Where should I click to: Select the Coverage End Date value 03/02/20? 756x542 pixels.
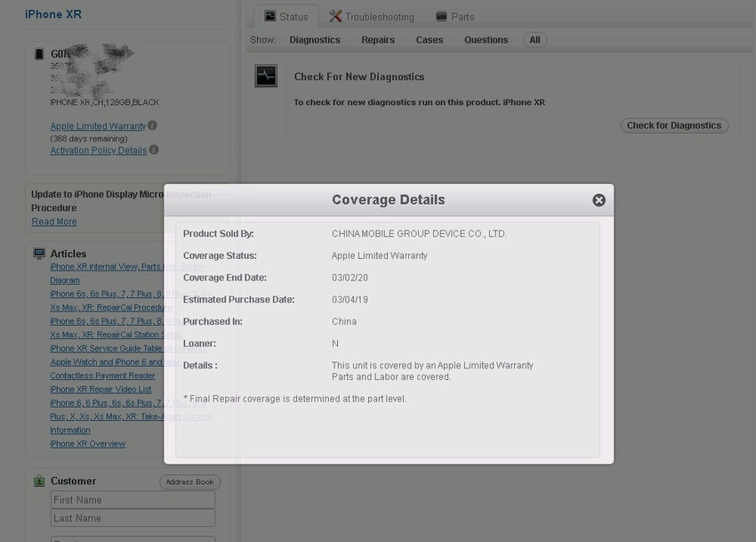pyautogui.click(x=350, y=278)
